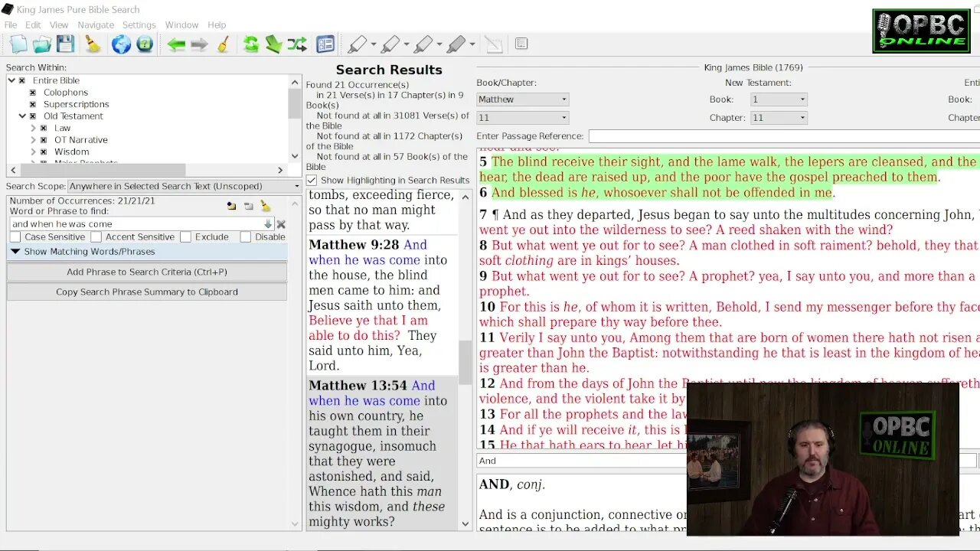
Task: Click the first small icon above phrase field
Action: [x=231, y=206]
